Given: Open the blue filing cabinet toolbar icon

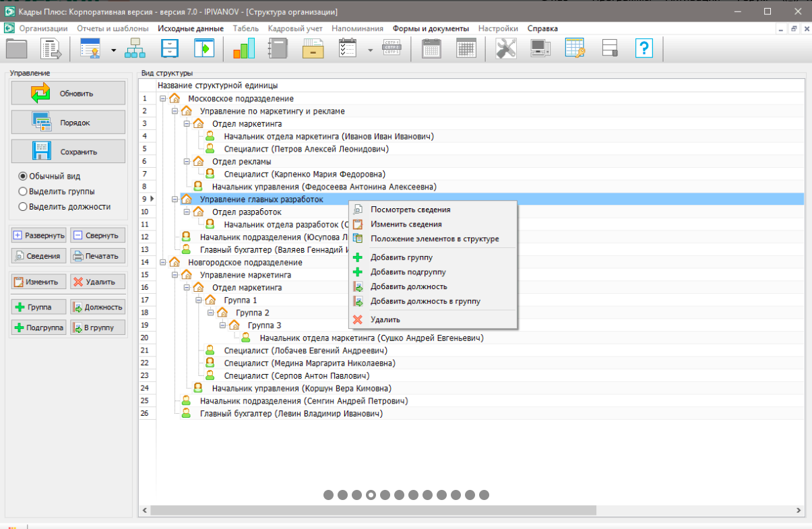Looking at the screenshot, I should point(170,49).
